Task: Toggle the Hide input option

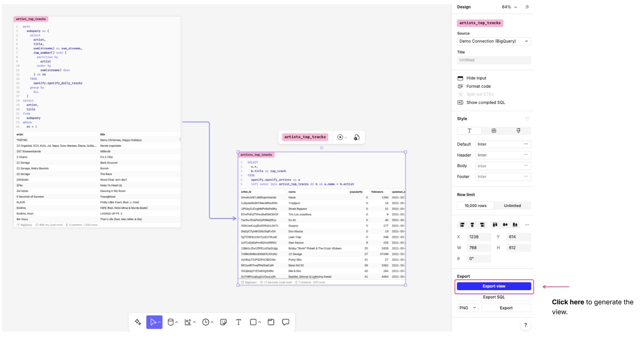Action: tap(476, 78)
